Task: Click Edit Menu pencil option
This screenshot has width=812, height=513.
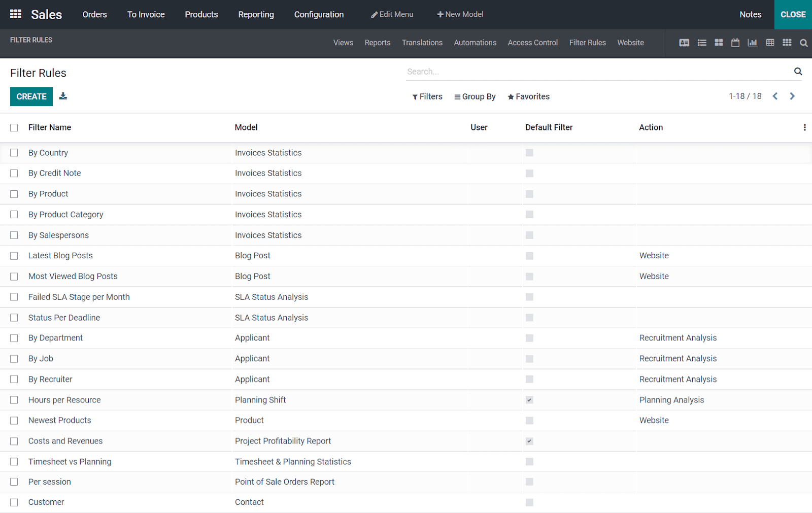Action: tap(392, 14)
